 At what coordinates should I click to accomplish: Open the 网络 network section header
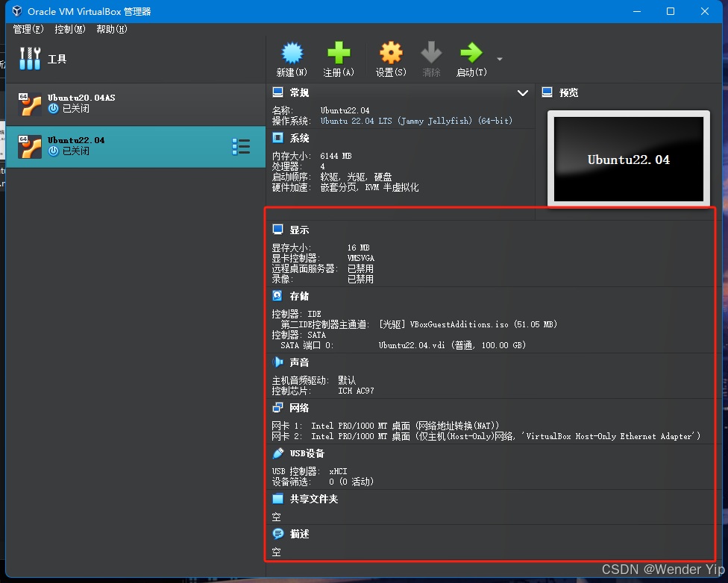pos(299,408)
